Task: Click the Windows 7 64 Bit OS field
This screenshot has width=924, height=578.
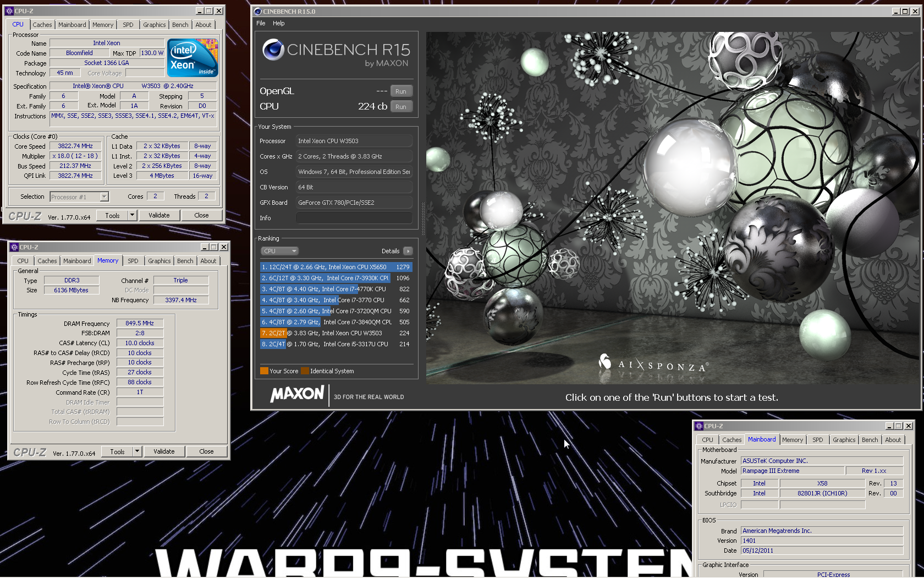Action: 354,172
